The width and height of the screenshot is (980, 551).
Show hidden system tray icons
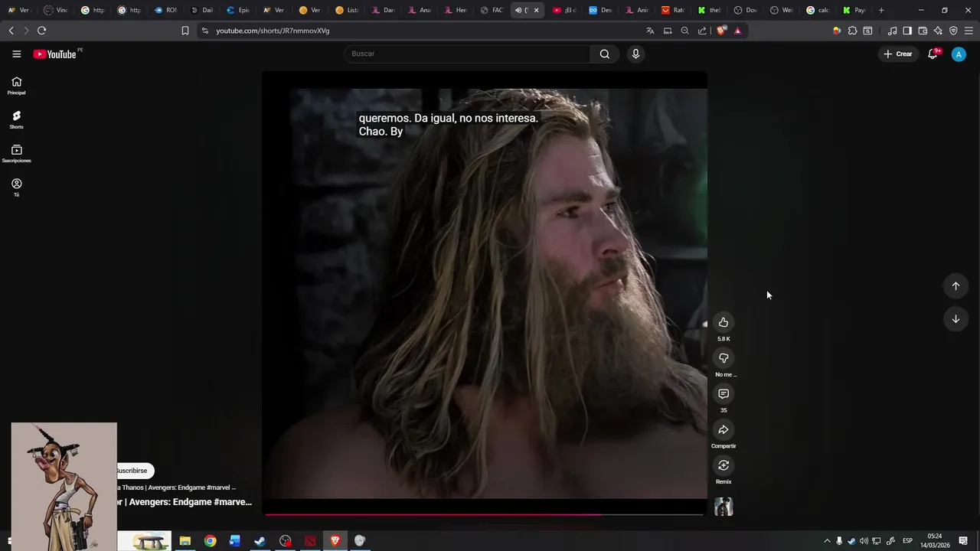tap(827, 541)
